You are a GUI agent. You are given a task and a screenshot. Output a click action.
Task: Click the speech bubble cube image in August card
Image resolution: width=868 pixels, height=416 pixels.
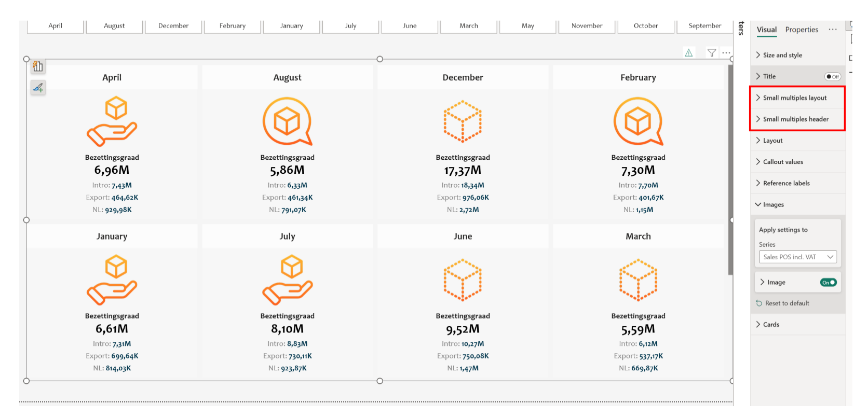tap(287, 121)
